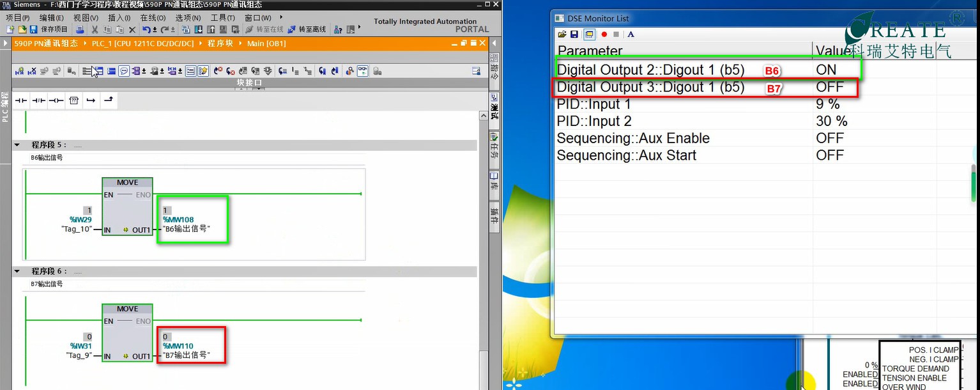Toggle the monitor view icon in DSE Monitor List
980x390 pixels.
pos(589,35)
